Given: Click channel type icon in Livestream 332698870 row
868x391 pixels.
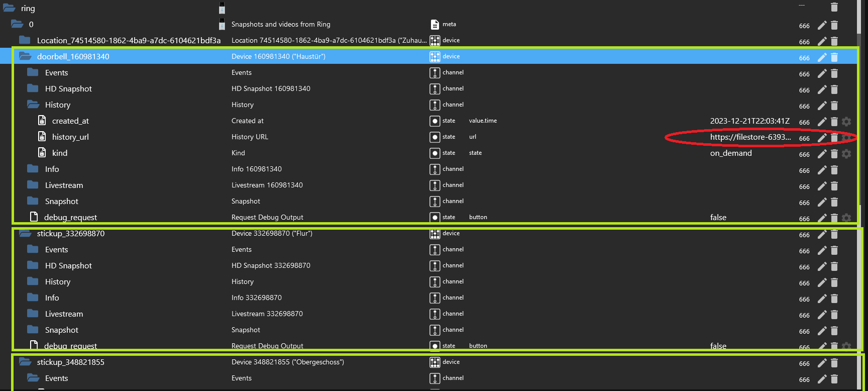Looking at the screenshot, I should pyautogui.click(x=435, y=314).
